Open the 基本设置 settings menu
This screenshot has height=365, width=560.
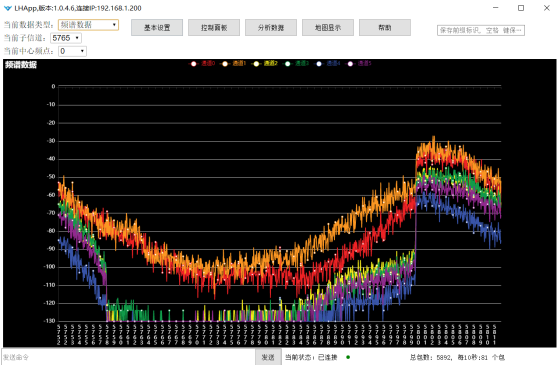point(157,28)
